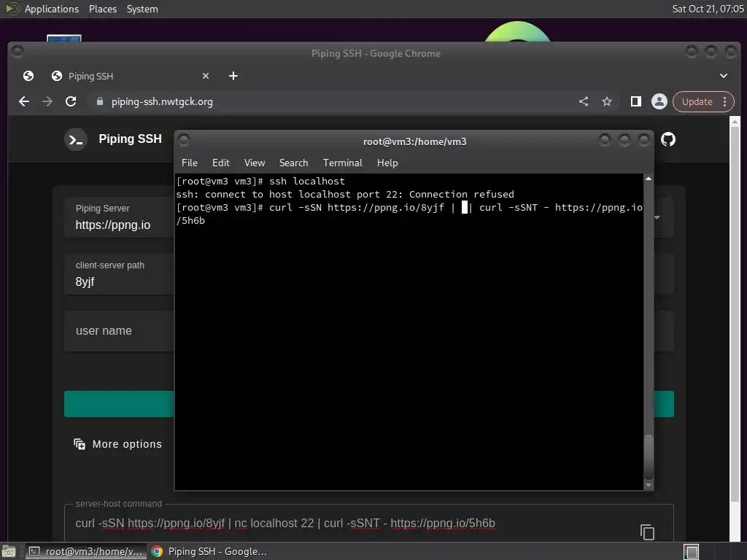747x560 pixels.
Task: Edit the client-server path field
Action: (x=119, y=274)
